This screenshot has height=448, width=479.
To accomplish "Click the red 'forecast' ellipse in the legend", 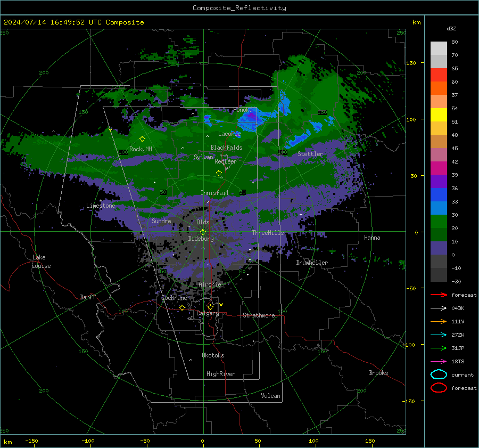I will (439, 388).
